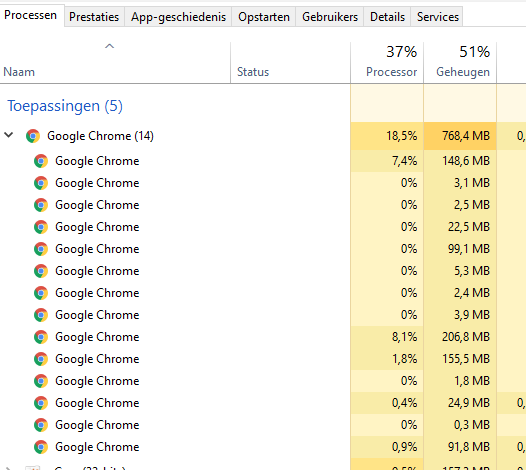Click Chrome icon in the 2,5 MB row
This screenshot has height=470, width=526.
point(41,205)
